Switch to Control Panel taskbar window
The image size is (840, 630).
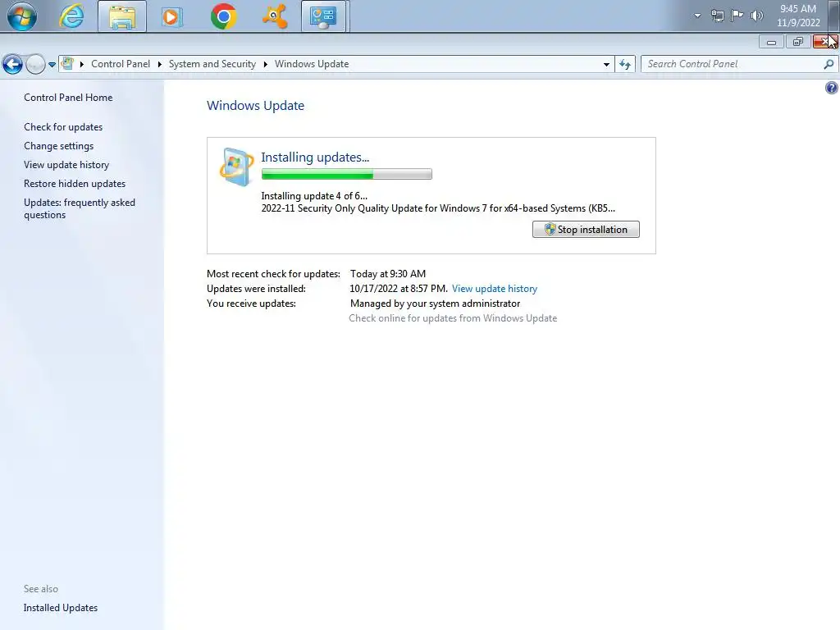point(323,16)
